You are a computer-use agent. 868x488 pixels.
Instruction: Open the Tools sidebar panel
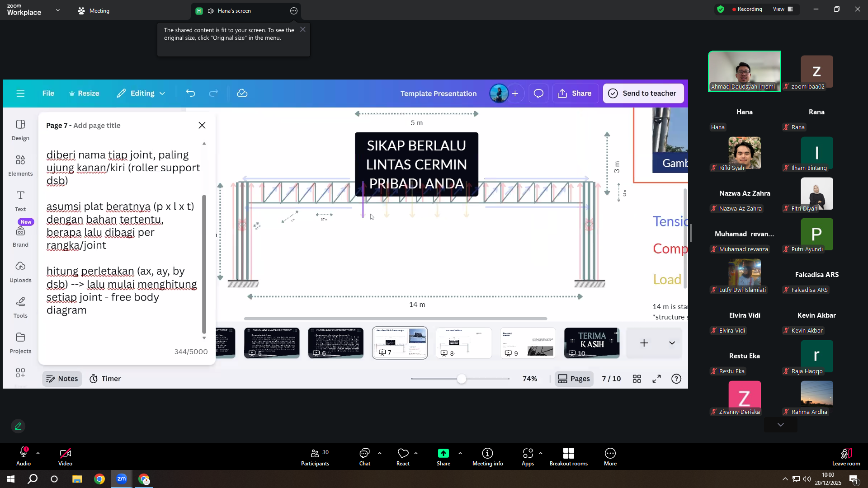(x=20, y=308)
